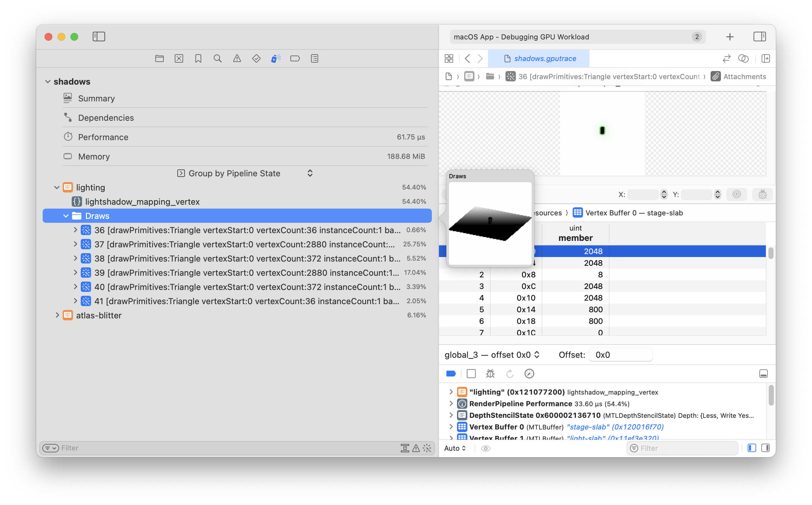The image size is (812, 505).
Task: Open the Bookmark navigator icon
Action: click(198, 59)
